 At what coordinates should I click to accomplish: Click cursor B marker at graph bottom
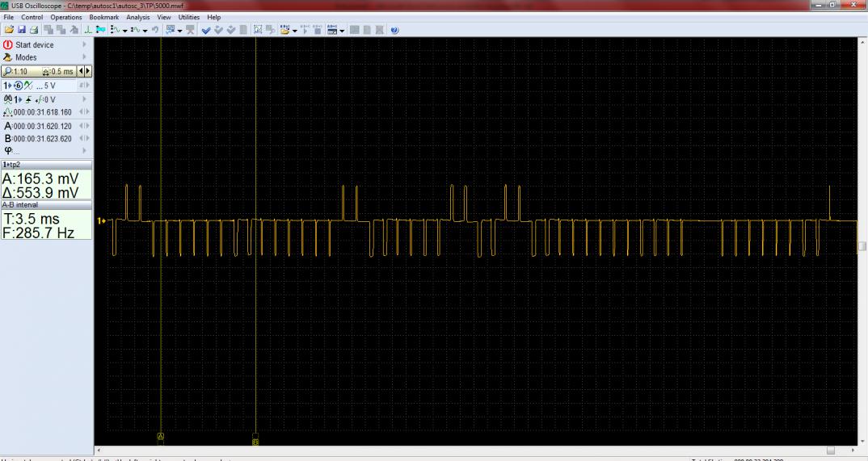(x=255, y=442)
